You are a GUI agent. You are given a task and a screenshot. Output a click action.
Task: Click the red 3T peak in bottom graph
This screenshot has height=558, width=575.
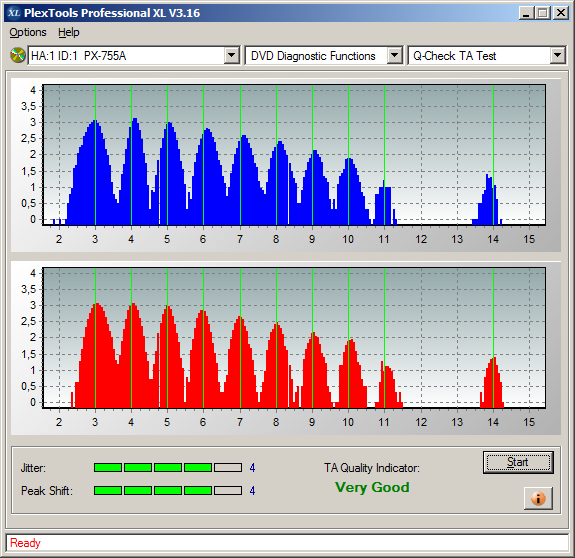(x=96, y=356)
